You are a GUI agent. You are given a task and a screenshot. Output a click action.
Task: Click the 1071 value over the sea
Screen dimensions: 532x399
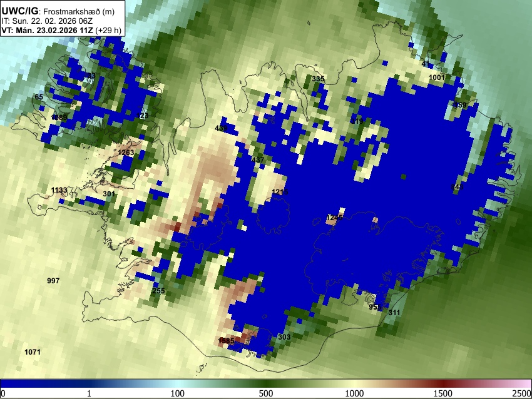pos(33,352)
